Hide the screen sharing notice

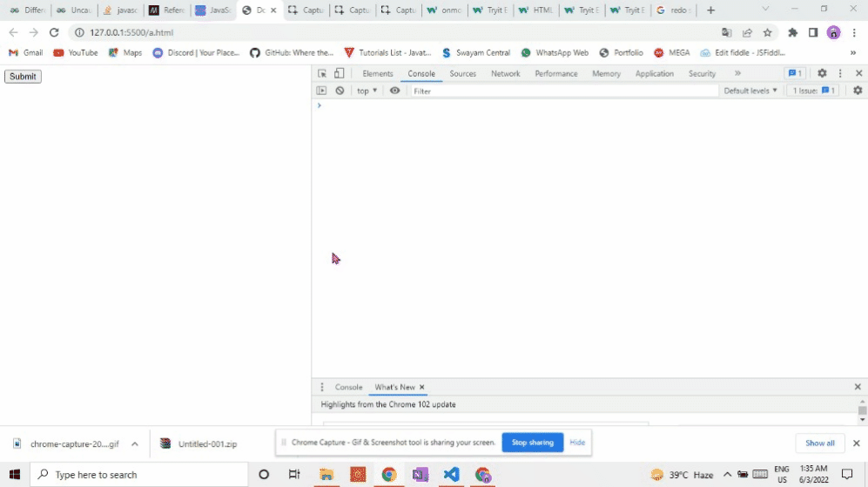click(x=577, y=442)
